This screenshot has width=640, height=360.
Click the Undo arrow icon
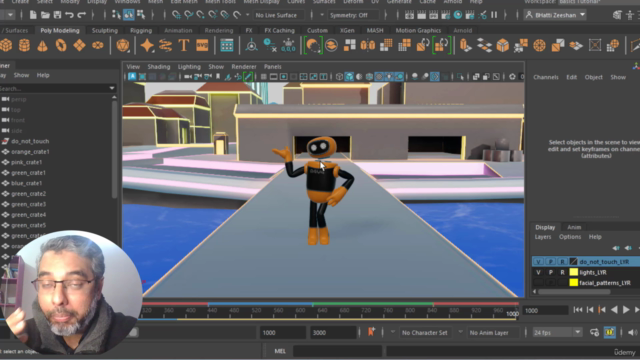coord(69,15)
